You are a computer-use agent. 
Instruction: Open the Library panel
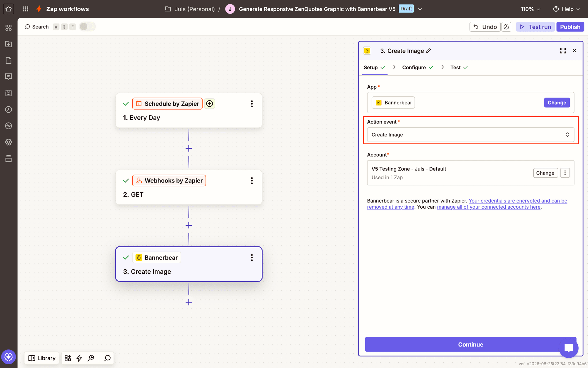point(42,358)
